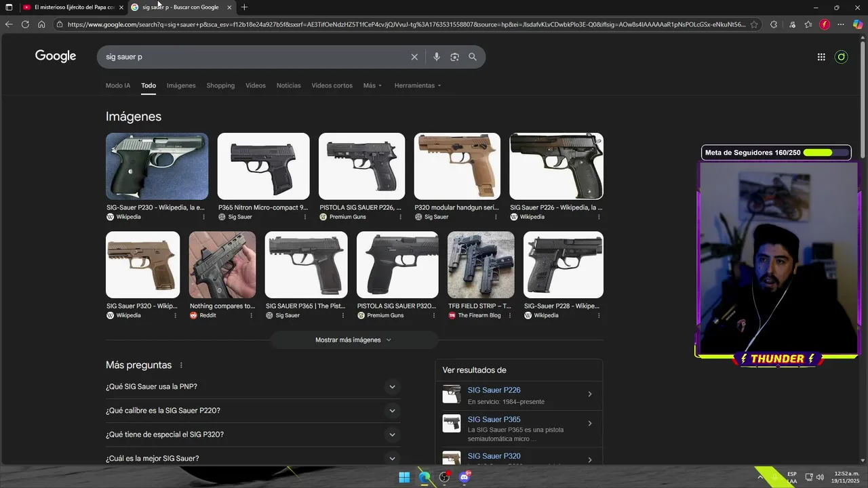Open the Edge Copilot icon

[x=858, y=24]
